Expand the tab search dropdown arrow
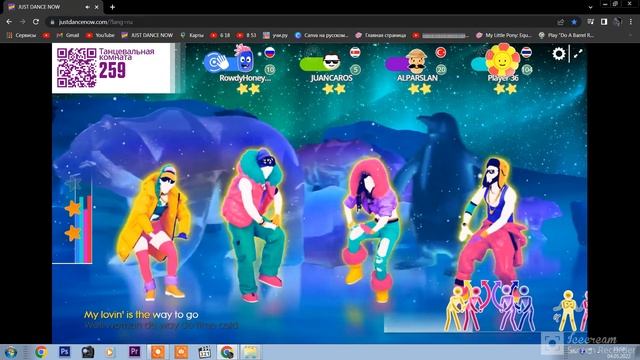Screen dimensions: 640x360 click(x=590, y=7)
